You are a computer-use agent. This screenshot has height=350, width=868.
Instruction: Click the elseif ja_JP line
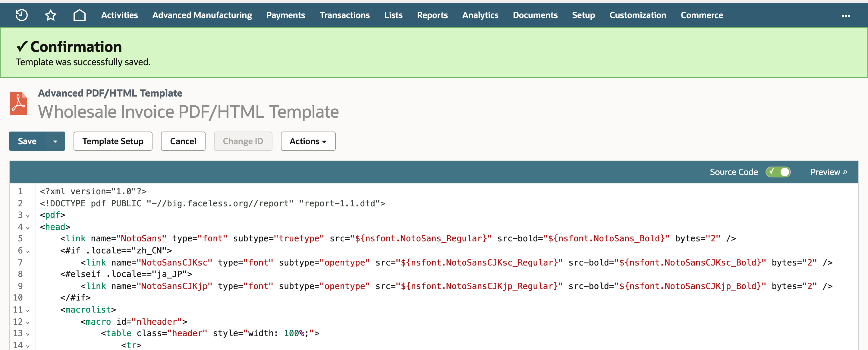click(x=126, y=274)
